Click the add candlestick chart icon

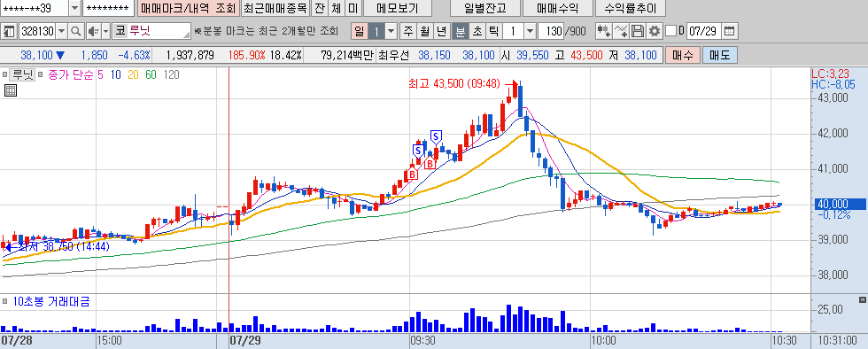(x=604, y=31)
